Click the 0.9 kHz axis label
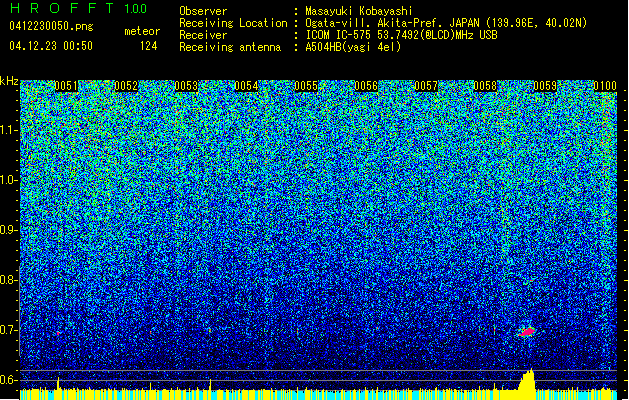Viewport: 629px width, 400px height. [x=9, y=230]
